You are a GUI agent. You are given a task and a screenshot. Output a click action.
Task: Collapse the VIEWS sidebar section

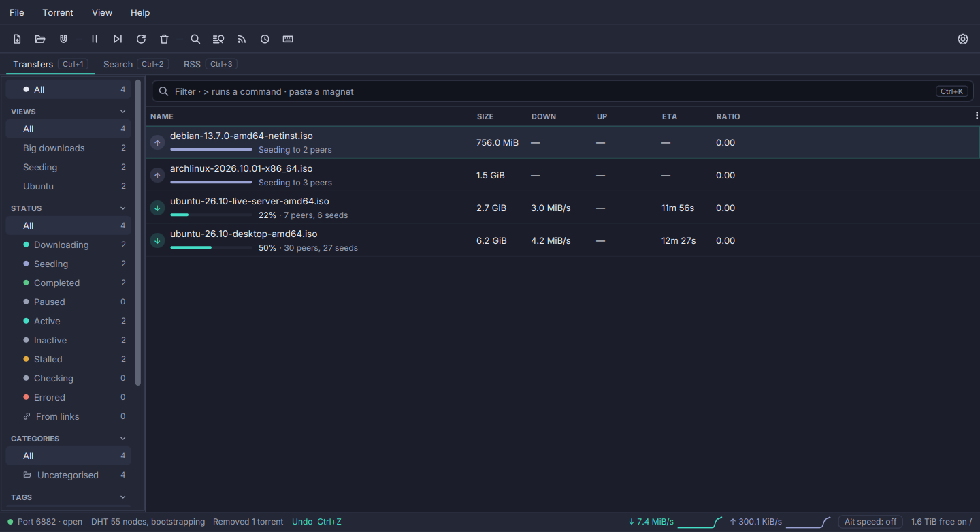123,112
